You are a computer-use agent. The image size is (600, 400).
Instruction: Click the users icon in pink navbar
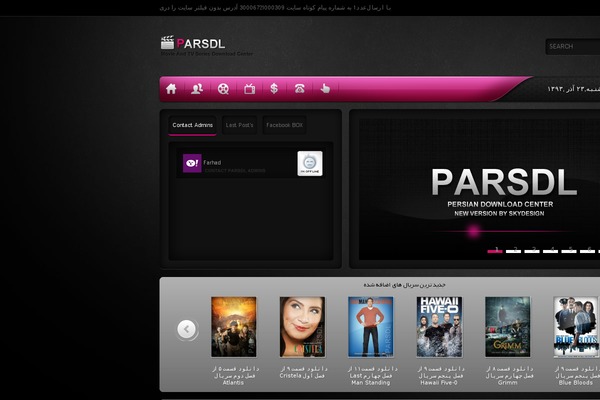(197, 89)
